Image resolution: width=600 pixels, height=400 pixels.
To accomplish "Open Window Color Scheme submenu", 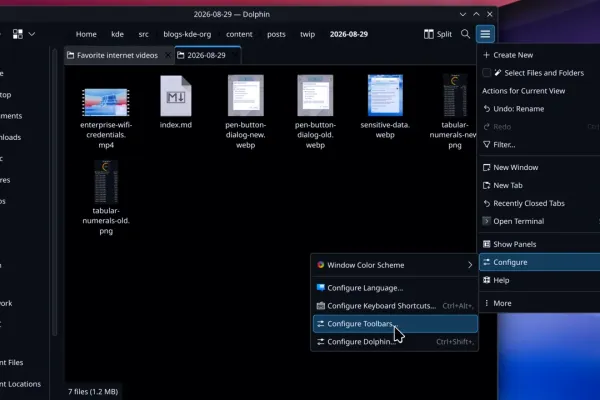I will click(395, 265).
